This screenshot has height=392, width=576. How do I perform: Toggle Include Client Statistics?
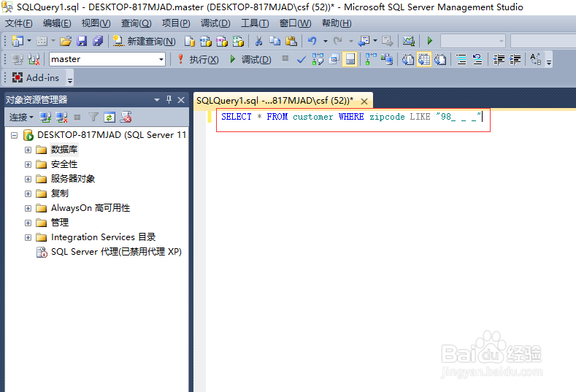[387, 59]
